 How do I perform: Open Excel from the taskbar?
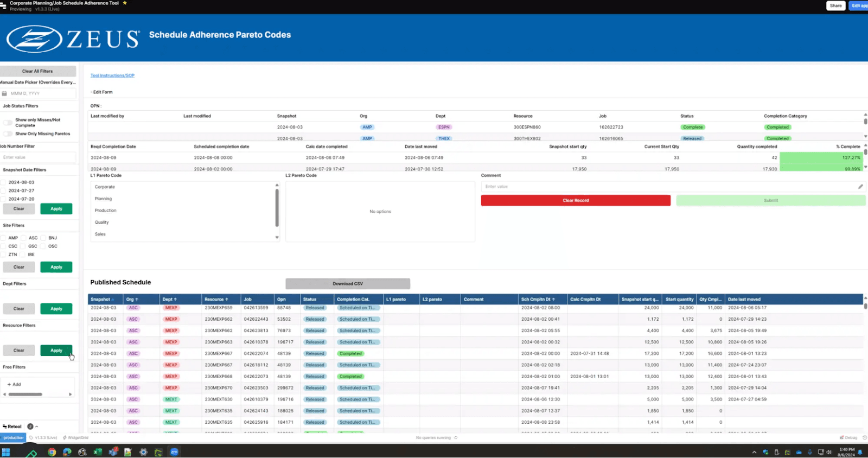click(98, 452)
